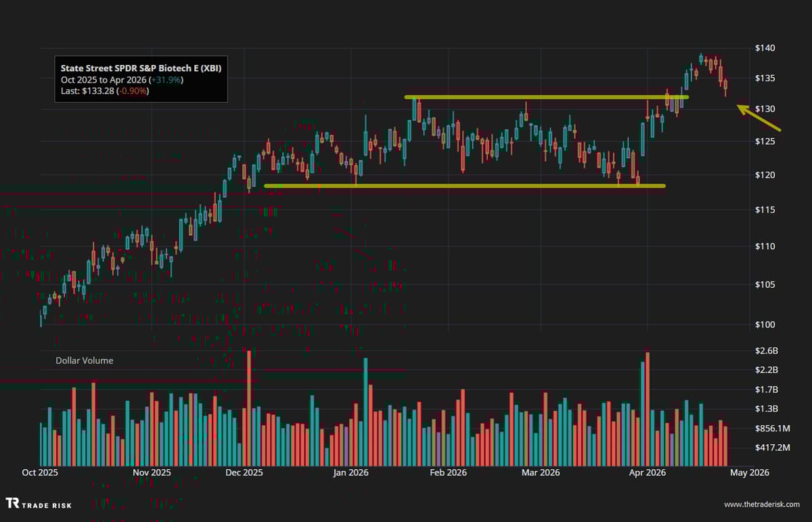
Task: Click the highest green candlestick near $139
Action: click(702, 58)
